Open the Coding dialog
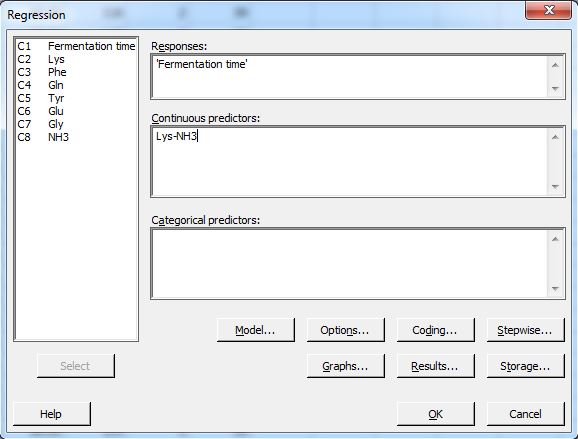Screen dimensions: 578x439 point(435,330)
